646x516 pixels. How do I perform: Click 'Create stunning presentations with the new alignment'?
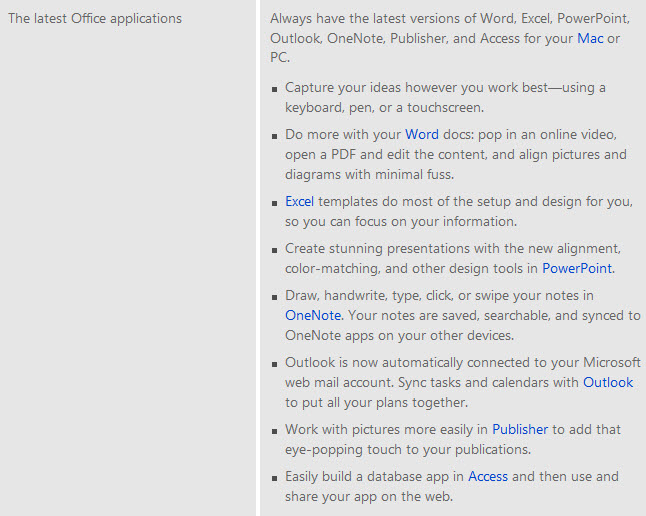click(x=453, y=249)
